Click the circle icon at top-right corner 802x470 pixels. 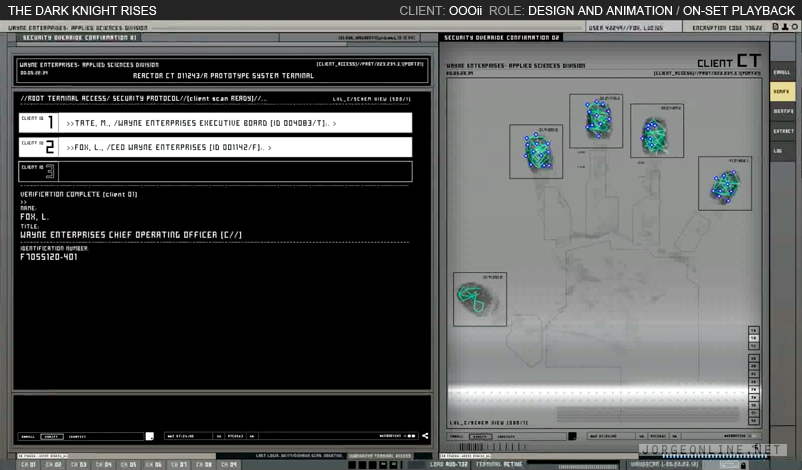pyautogui.click(x=794, y=27)
